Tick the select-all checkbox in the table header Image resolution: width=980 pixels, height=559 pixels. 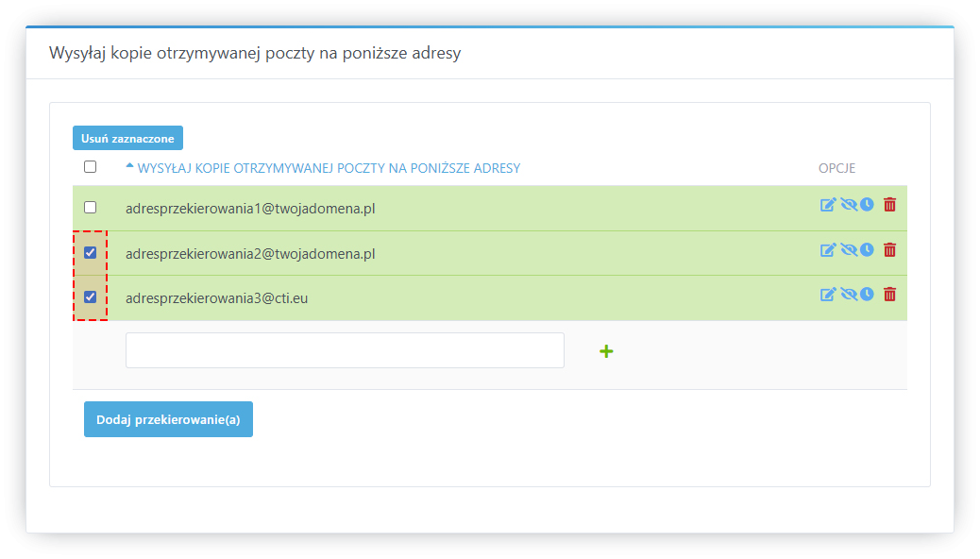(x=90, y=167)
